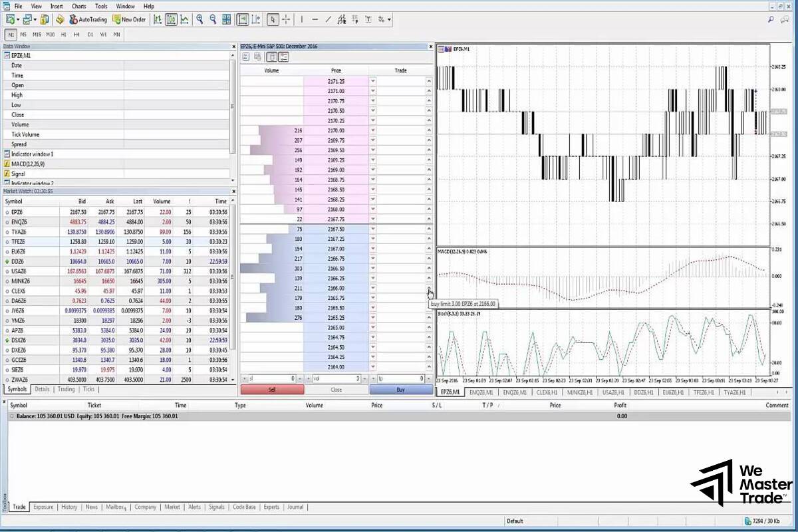Viewport: 798px width, 532px height.
Task: Toggle chart shift from right edge
Action: pos(255,19)
